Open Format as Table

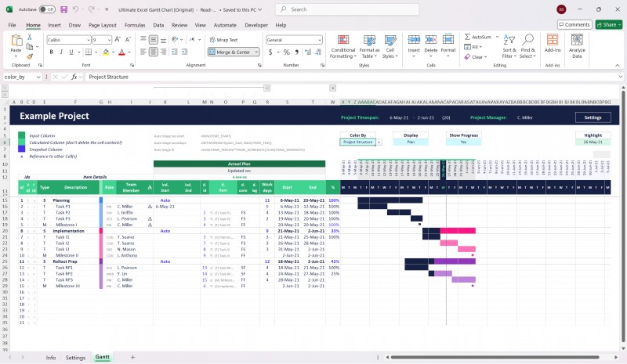369,46
